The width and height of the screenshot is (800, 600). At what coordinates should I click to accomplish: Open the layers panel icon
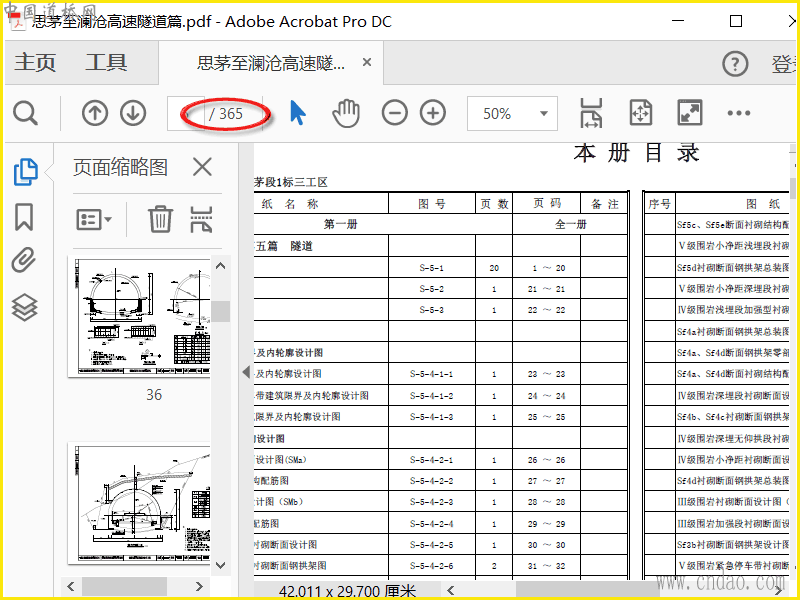click(x=24, y=308)
